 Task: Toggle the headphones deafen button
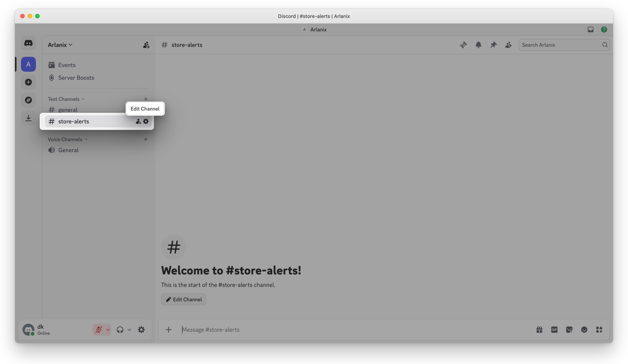pyautogui.click(x=120, y=330)
